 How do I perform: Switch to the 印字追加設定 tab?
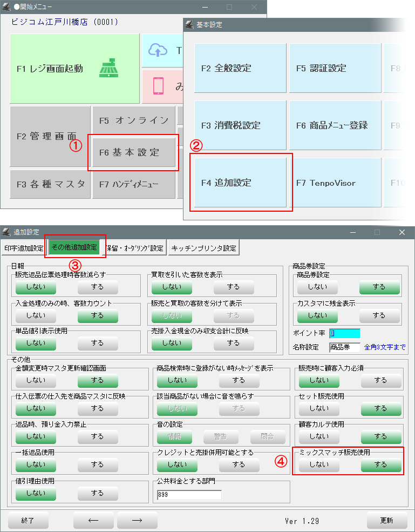click(24, 248)
